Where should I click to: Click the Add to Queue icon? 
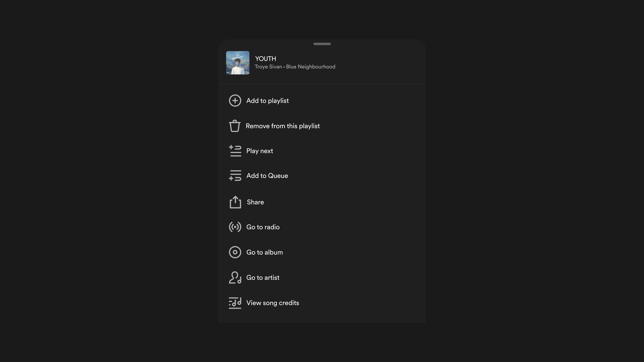(235, 176)
